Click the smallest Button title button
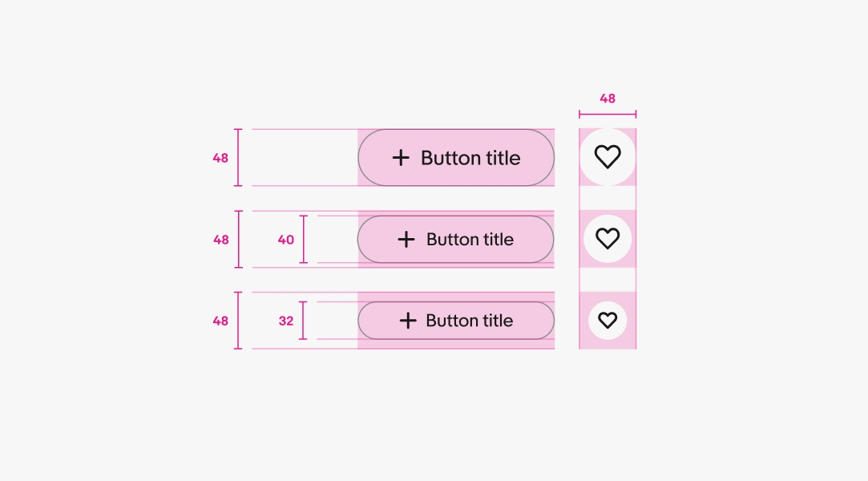 (x=456, y=320)
